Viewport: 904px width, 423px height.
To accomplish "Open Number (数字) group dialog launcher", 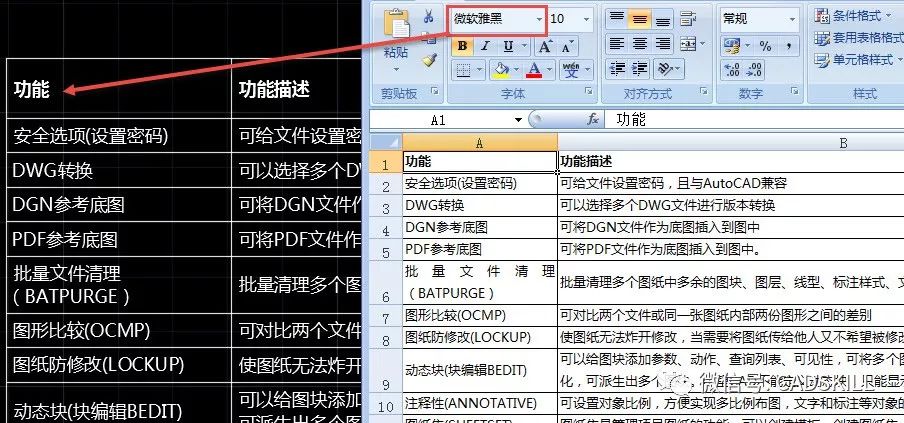I will (795, 91).
